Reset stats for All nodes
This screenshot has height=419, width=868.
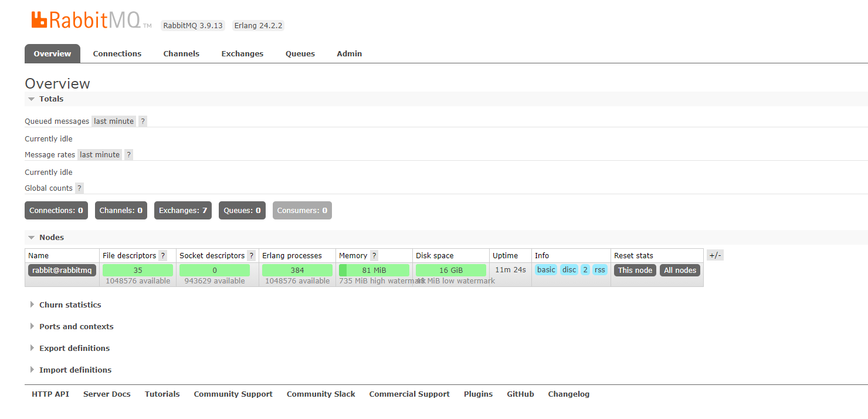680,271
